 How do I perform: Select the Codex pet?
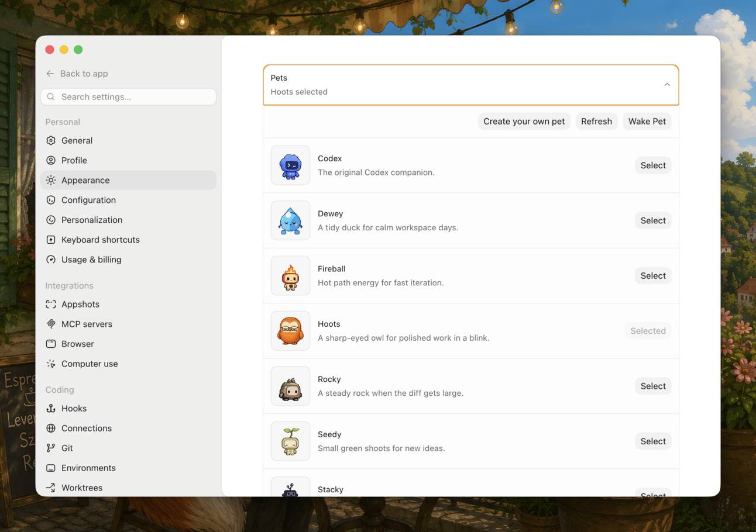click(x=653, y=165)
